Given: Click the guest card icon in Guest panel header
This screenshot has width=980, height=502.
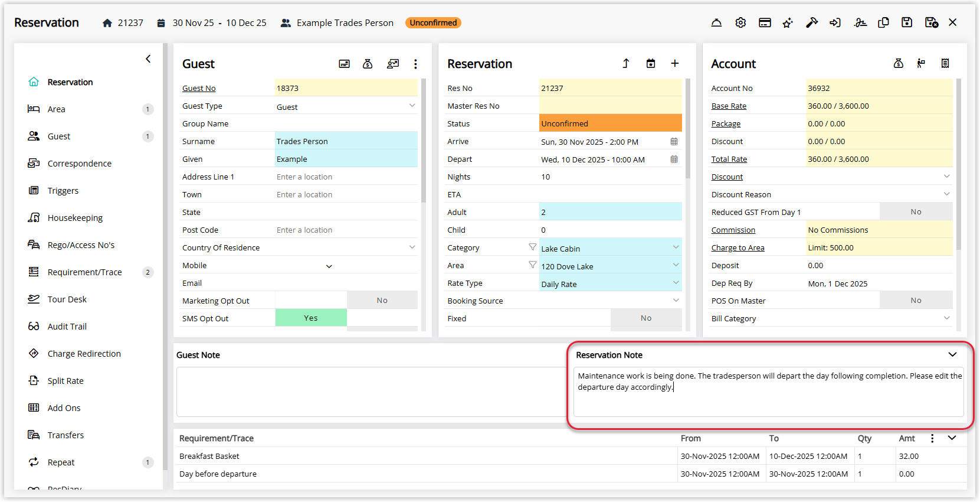Looking at the screenshot, I should pos(345,64).
